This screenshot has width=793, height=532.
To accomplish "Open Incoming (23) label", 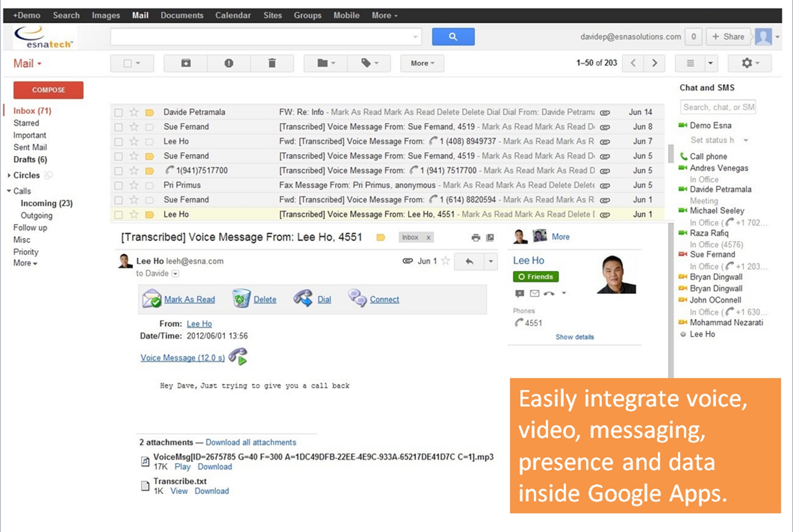I will [x=47, y=203].
